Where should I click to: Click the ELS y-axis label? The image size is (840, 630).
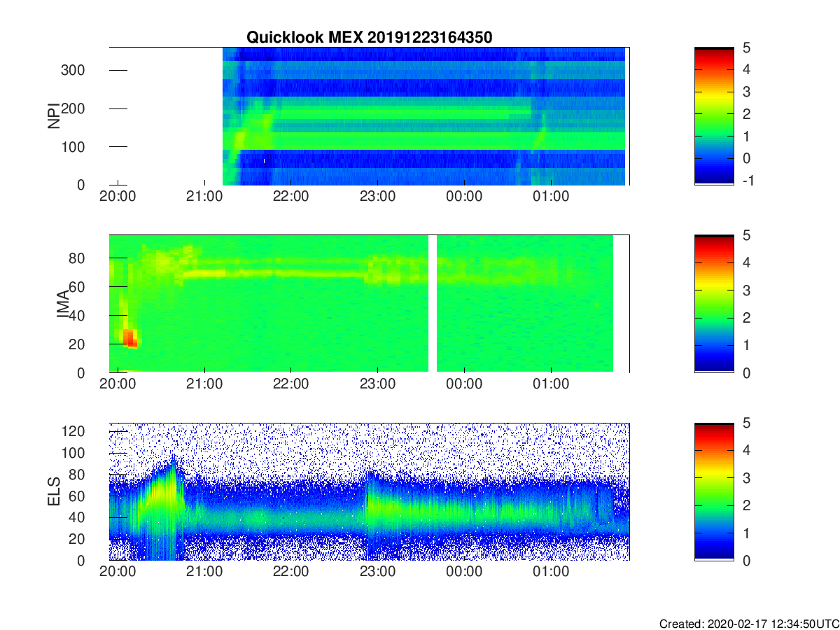coord(54,491)
